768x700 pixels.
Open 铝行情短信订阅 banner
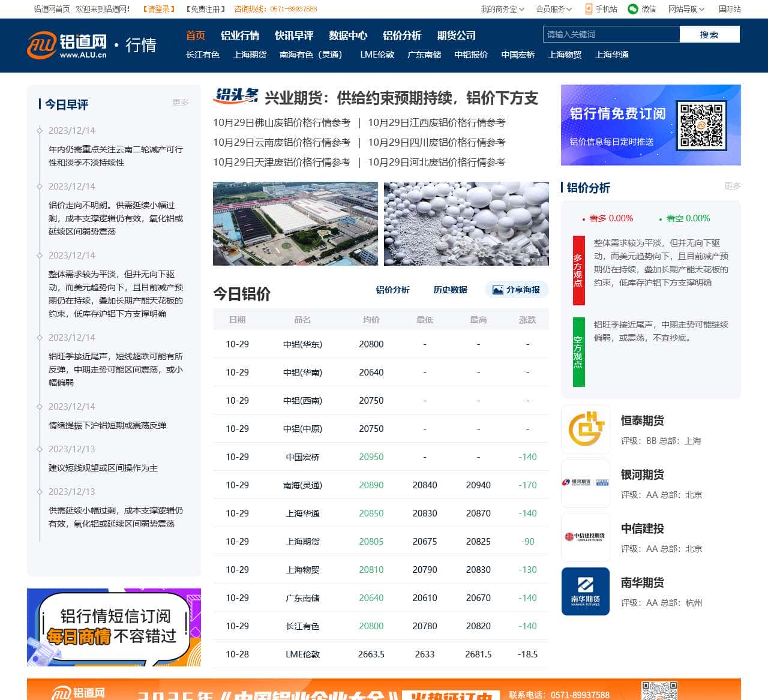coord(114,627)
